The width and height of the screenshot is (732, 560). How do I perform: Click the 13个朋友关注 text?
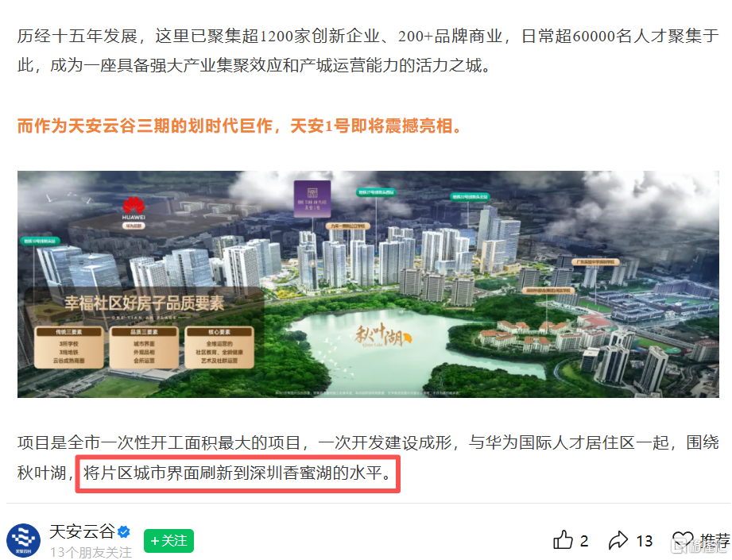91,552
